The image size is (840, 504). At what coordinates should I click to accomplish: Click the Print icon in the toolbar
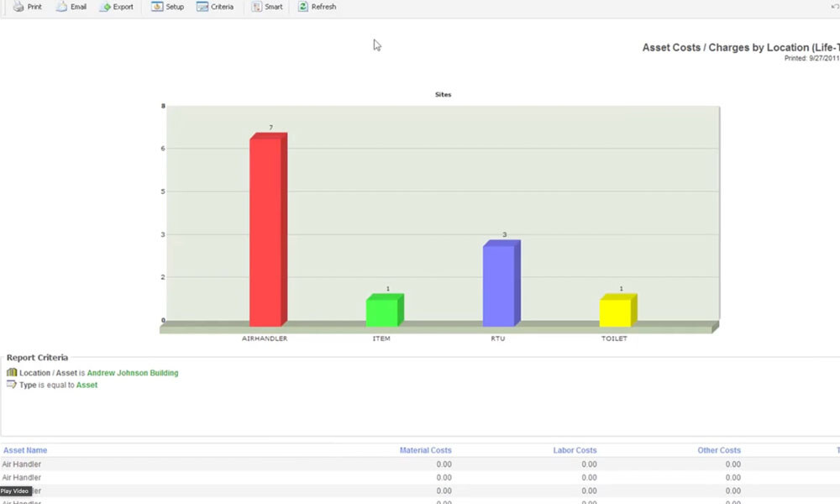pos(26,7)
